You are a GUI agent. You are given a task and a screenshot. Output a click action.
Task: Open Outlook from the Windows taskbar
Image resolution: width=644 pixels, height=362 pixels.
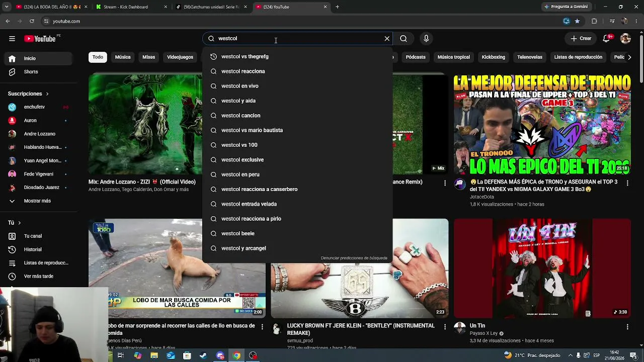[x=171, y=355]
